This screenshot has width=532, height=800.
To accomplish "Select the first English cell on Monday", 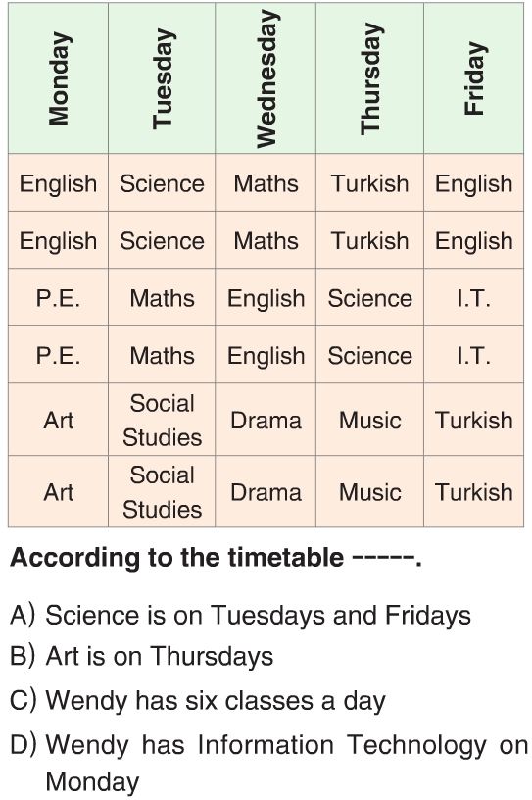I will pos(58,183).
